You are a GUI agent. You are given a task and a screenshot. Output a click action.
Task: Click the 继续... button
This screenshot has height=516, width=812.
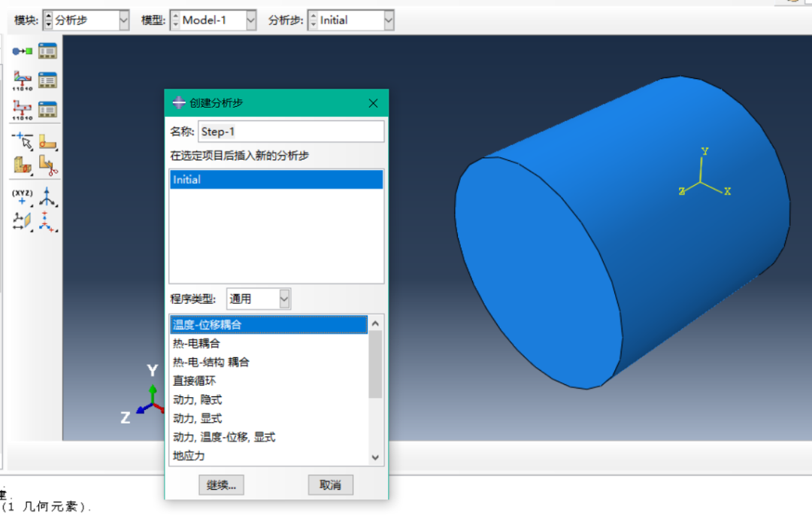(221, 485)
